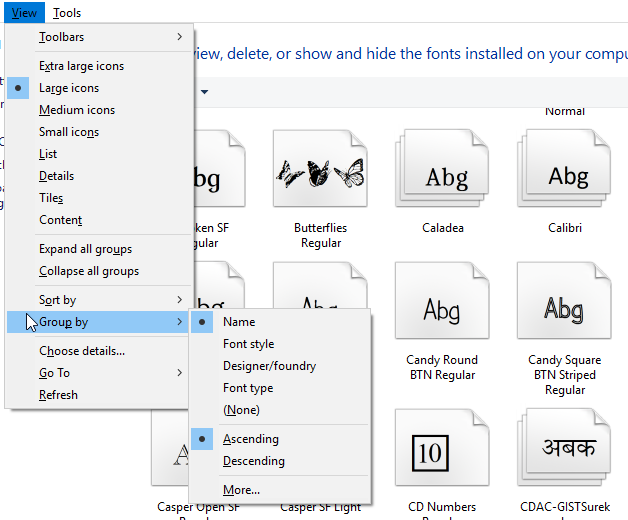Switch to Extra large icons view

98,66
